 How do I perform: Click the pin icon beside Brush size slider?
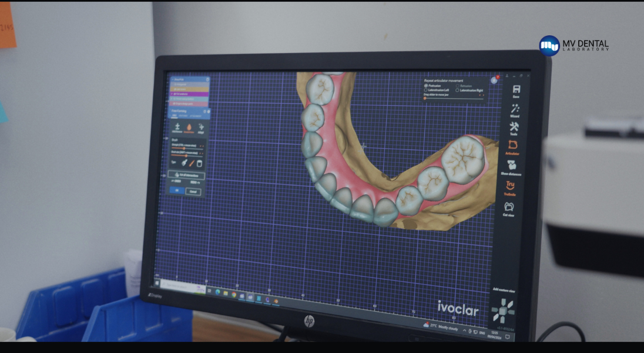click(201, 153)
